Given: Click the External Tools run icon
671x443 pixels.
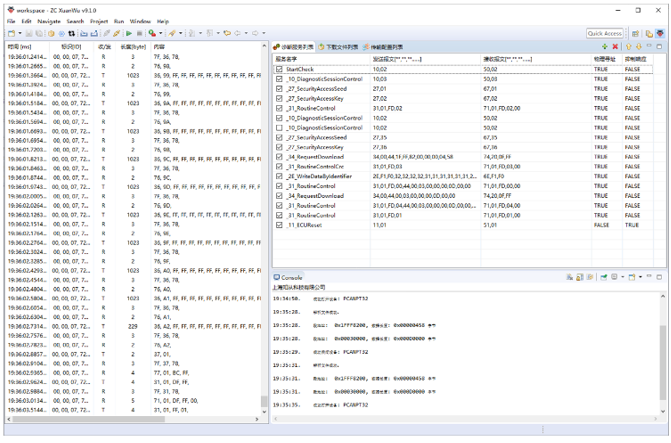Looking at the screenshot, I should click(152, 33).
